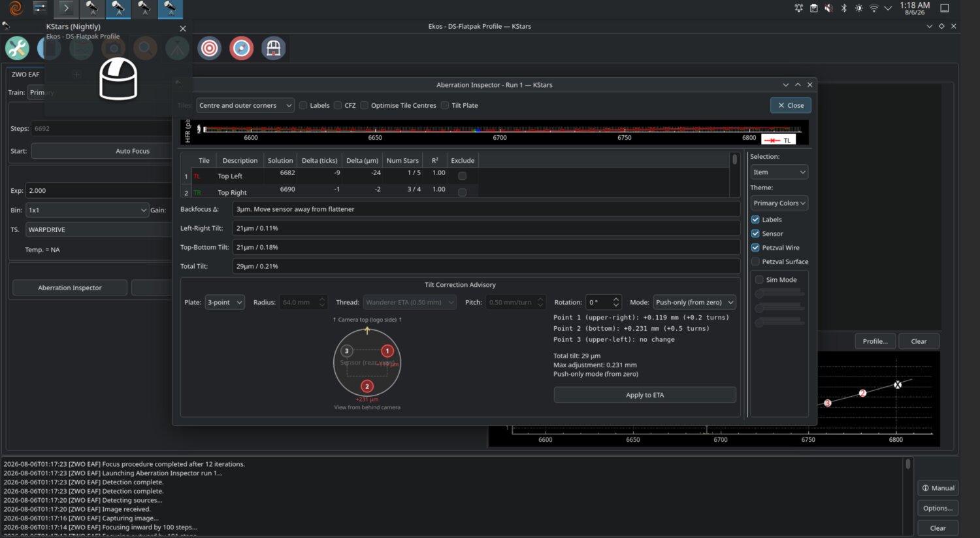Click the Apply to ETA button
The width and height of the screenshot is (980, 538).
645,395
